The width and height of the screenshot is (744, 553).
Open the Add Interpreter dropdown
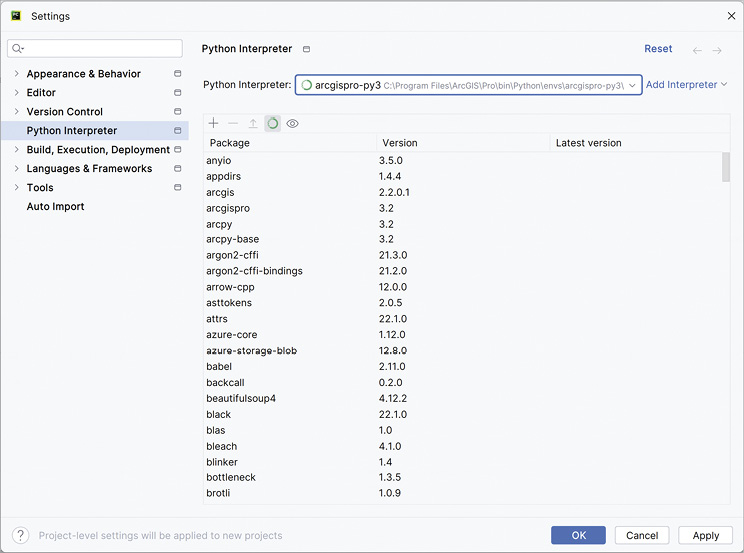[x=686, y=84]
